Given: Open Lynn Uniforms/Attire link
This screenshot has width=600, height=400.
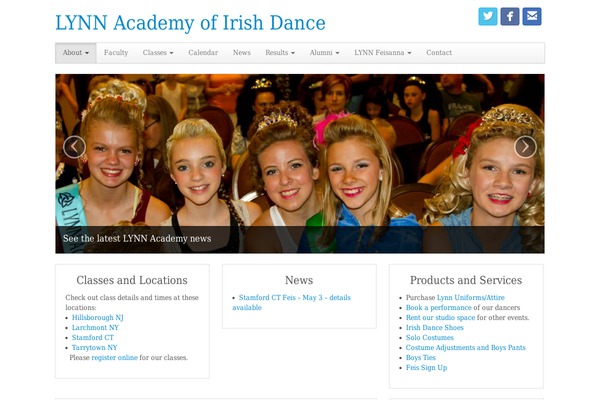Looking at the screenshot, I should [x=471, y=297].
